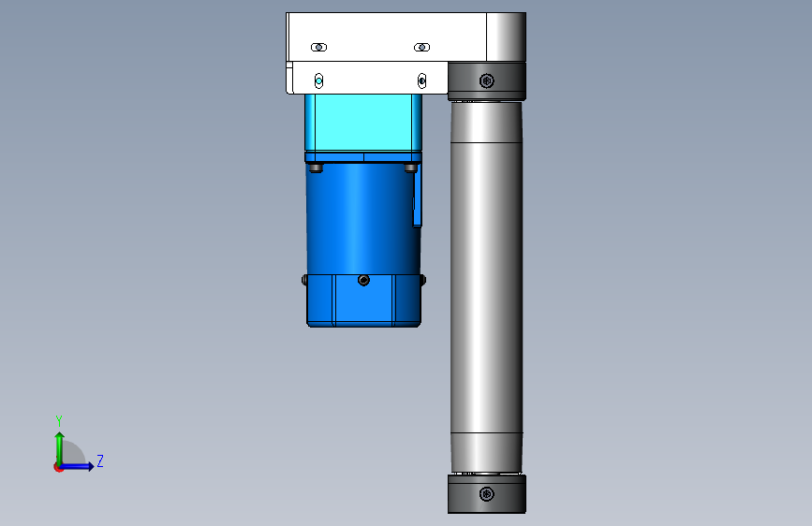Select the left bolt under the gearbox flange
812x526 pixels.
(316, 168)
